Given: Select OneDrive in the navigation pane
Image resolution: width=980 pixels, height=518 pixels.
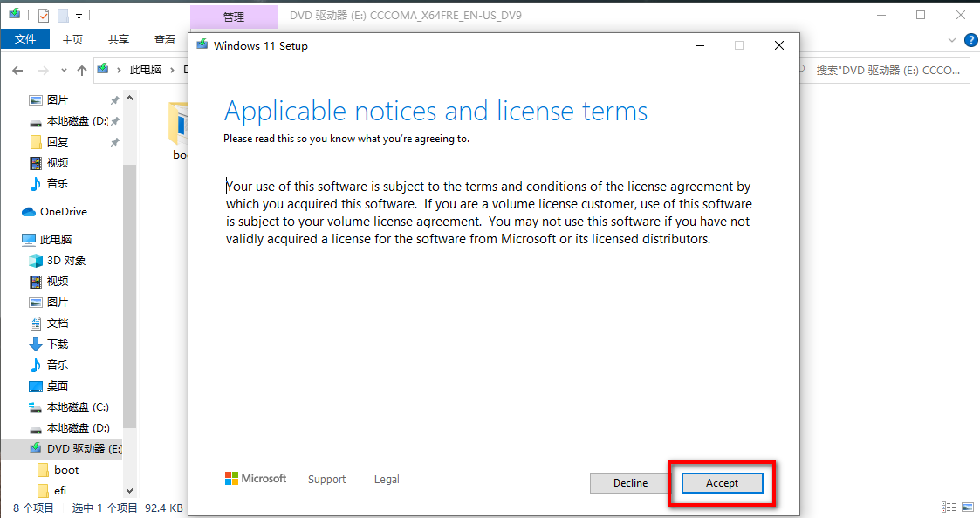Looking at the screenshot, I should coord(63,211).
